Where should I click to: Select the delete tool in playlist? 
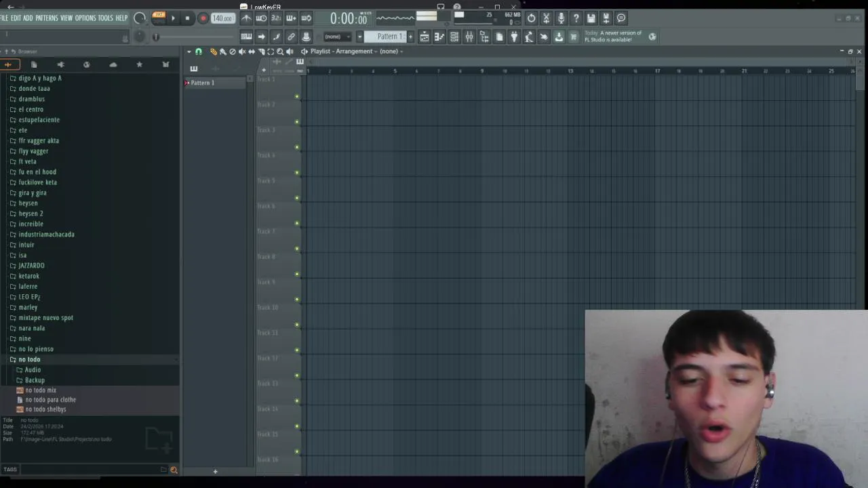232,52
